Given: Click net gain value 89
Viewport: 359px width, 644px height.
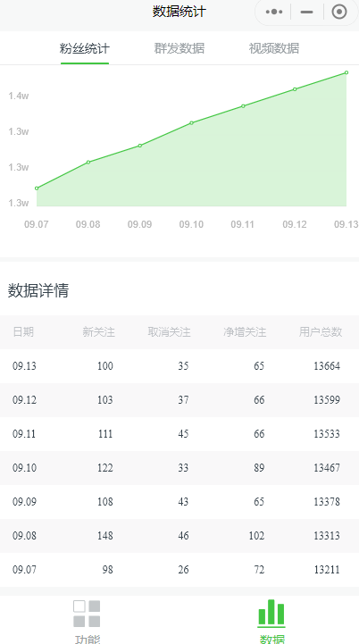Looking at the screenshot, I should coord(259,468).
